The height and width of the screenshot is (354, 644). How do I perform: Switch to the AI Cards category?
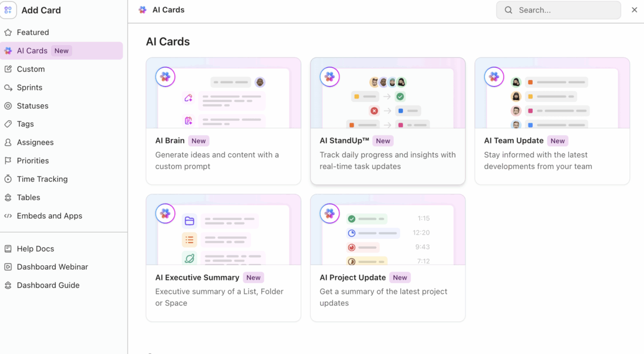(x=32, y=51)
